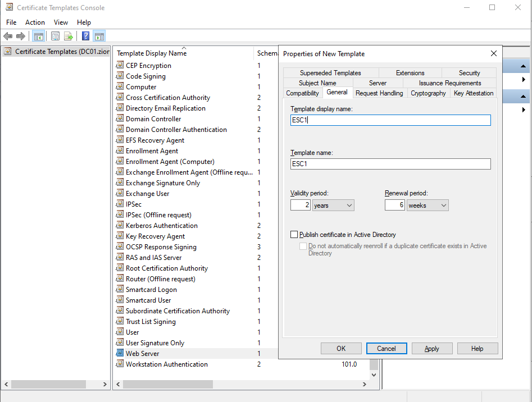Click the OK button
Viewport: 532px width, 402px height.
click(x=340, y=348)
